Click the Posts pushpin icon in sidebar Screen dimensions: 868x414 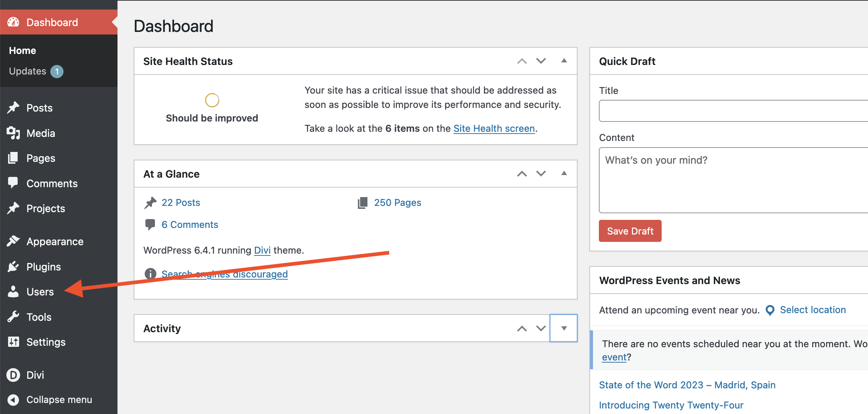pyautogui.click(x=13, y=108)
